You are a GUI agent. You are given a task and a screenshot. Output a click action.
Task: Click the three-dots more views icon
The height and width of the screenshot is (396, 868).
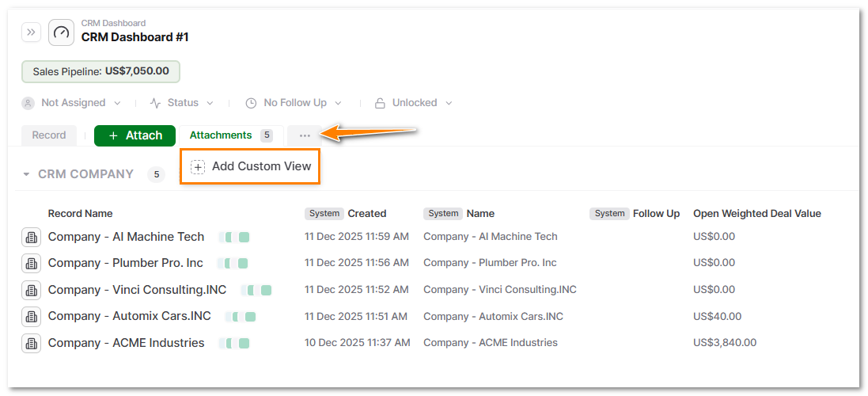tap(305, 135)
